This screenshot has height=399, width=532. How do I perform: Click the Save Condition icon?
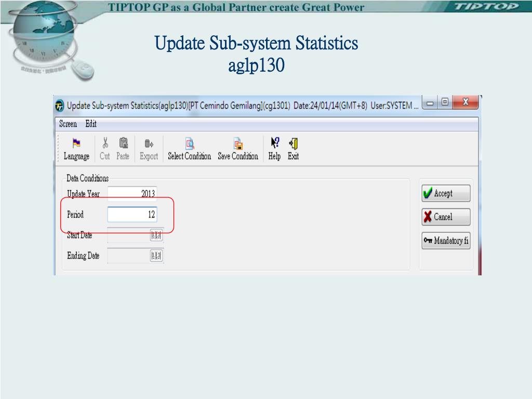click(238, 144)
